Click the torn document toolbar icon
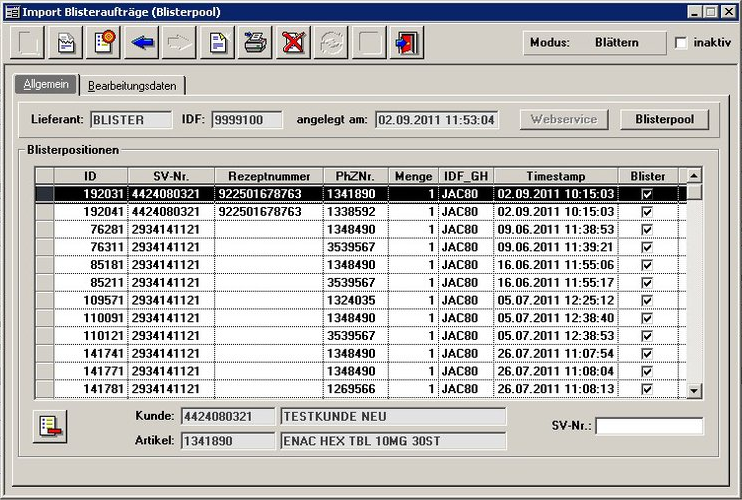 65,44
